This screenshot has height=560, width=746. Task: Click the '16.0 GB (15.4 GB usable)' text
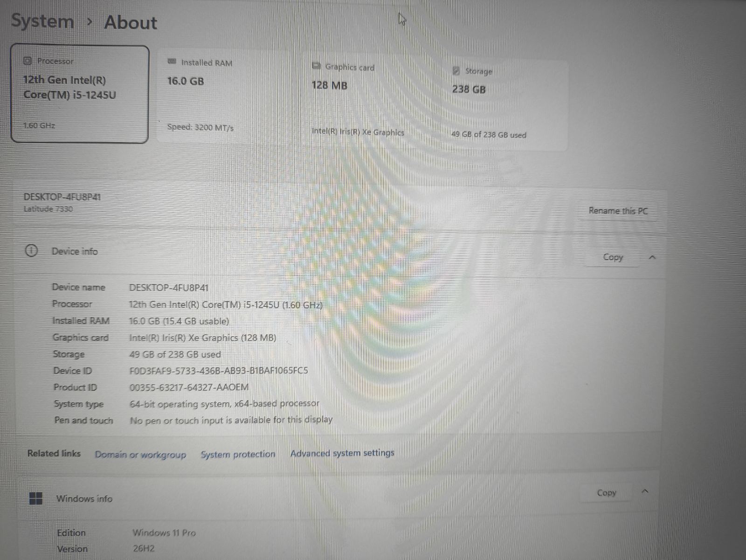coord(179,321)
